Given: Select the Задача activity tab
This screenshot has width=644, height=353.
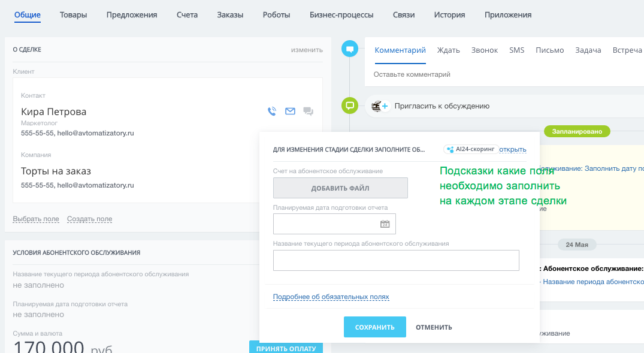Looking at the screenshot, I should point(588,50).
